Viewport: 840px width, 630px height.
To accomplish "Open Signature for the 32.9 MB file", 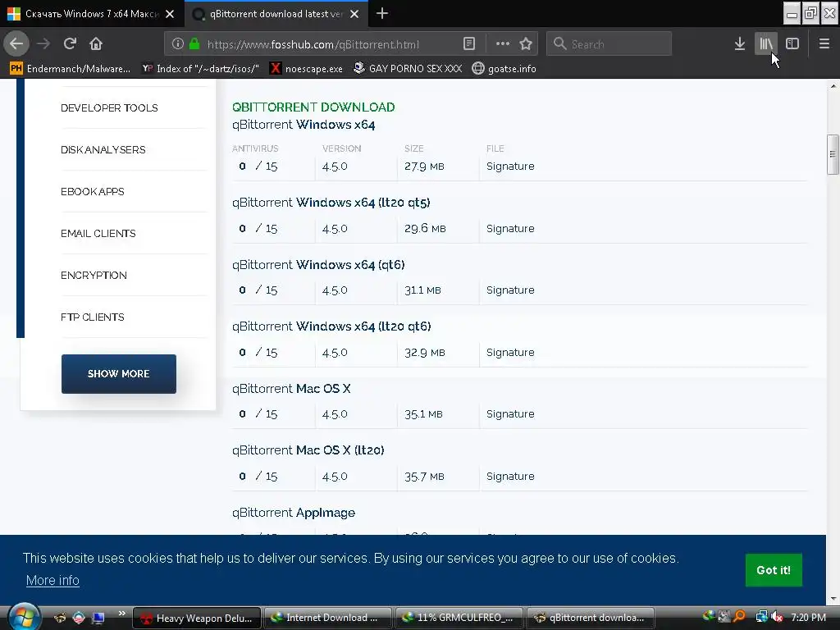I will pos(510,353).
